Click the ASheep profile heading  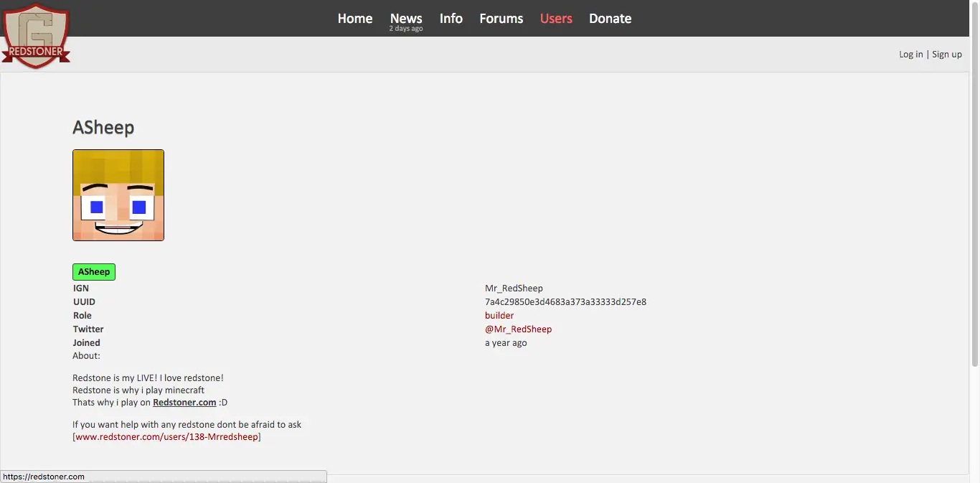click(103, 128)
